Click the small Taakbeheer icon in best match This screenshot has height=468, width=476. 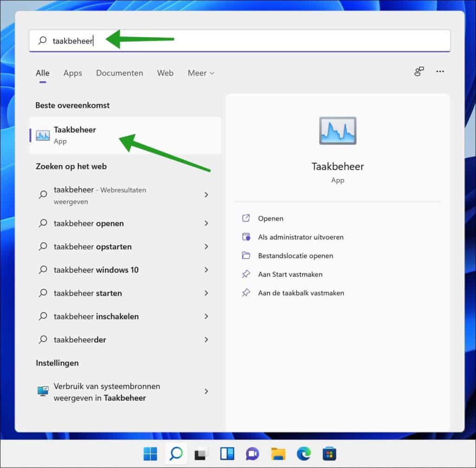click(43, 135)
